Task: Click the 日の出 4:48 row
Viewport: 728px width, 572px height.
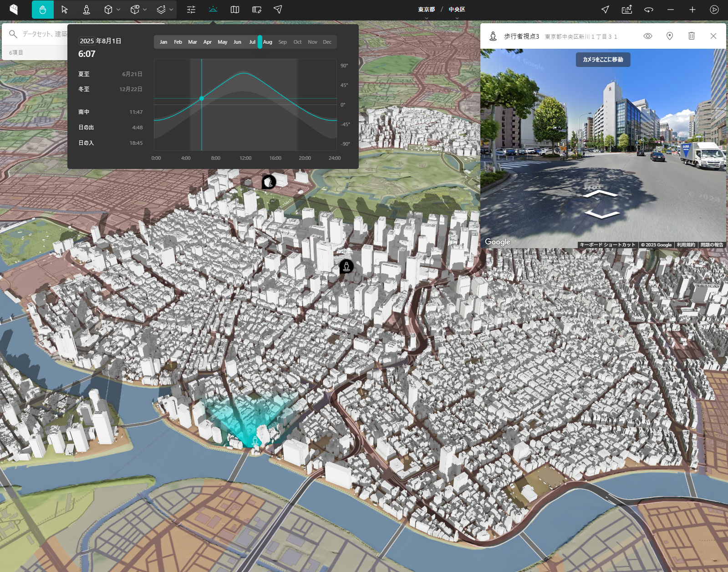Action: 110,128
